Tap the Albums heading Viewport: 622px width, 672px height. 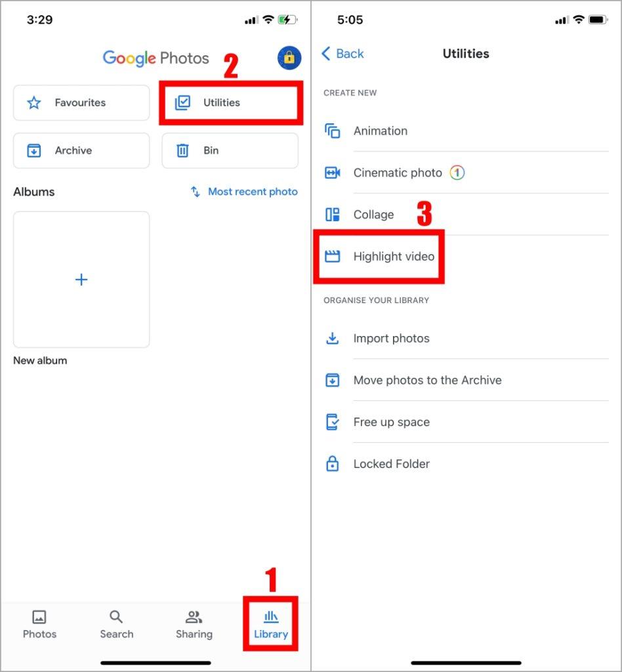34,192
